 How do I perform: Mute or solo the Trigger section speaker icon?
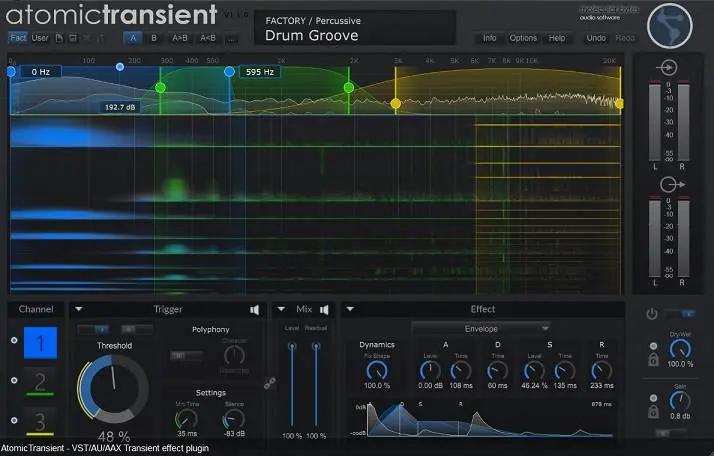255,310
